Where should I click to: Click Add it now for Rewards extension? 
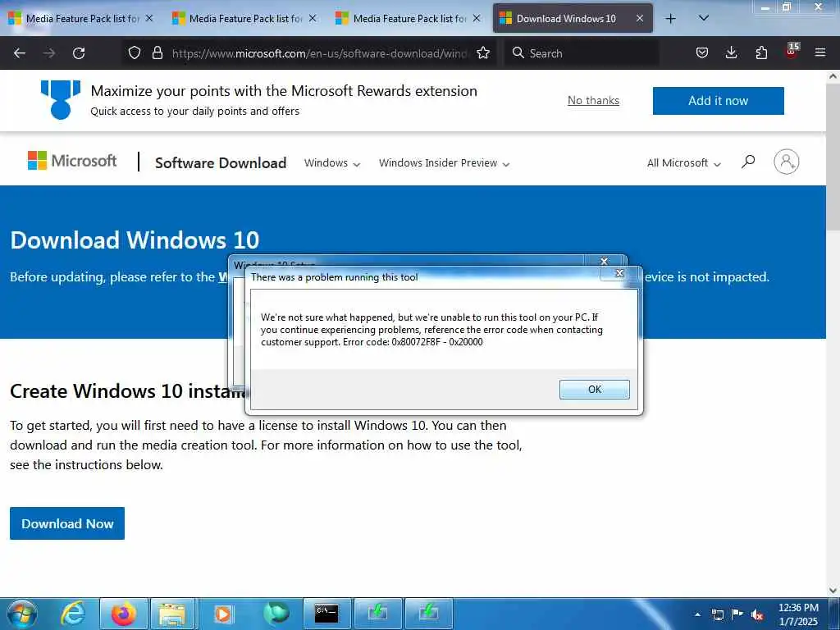[718, 101]
